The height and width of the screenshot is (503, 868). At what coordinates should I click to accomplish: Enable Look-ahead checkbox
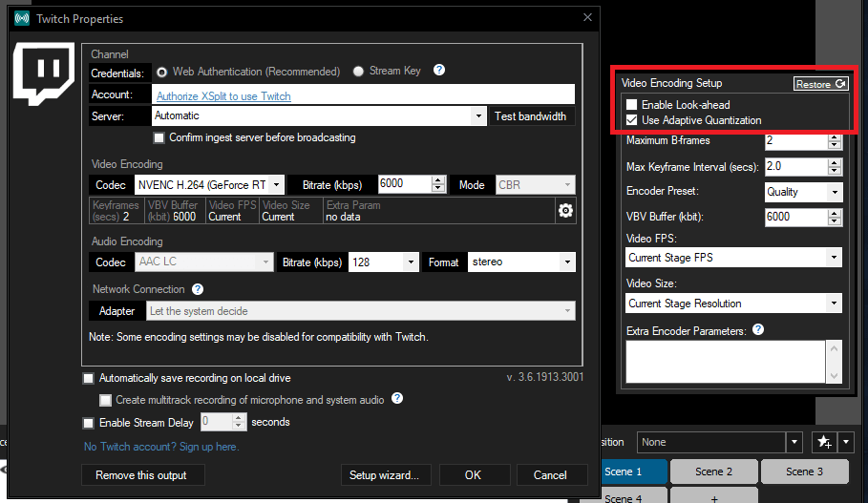[631, 105]
